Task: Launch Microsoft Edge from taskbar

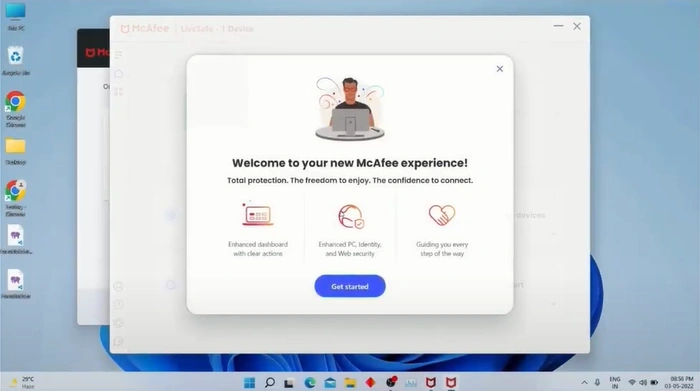Action: pos(310,383)
